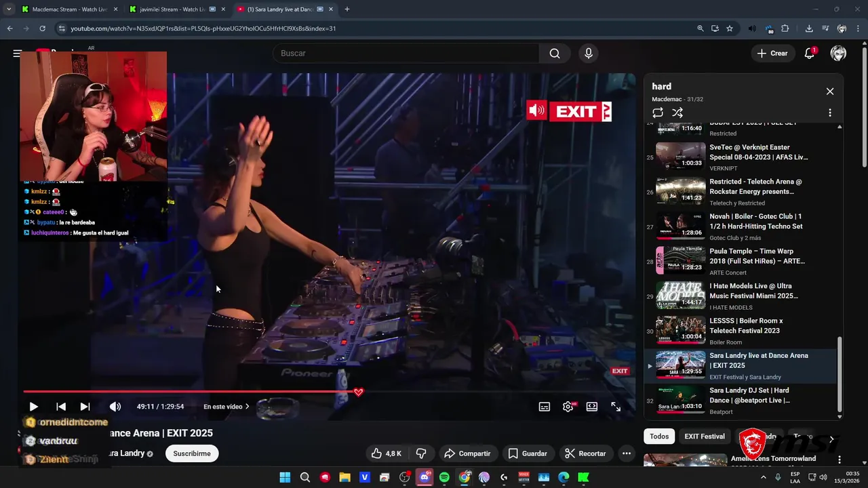The image size is (868, 488).
Task: Click the youtube.com address bar URL
Action: [x=203, y=28]
